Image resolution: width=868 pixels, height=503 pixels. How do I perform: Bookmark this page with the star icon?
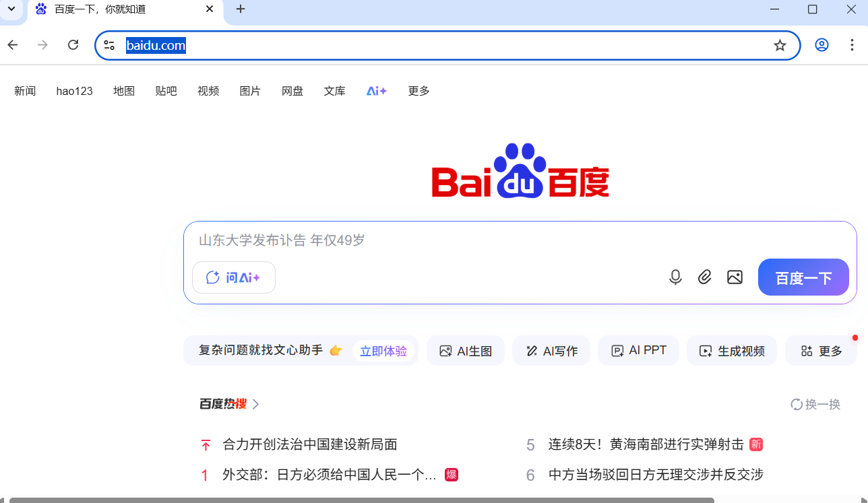point(780,45)
